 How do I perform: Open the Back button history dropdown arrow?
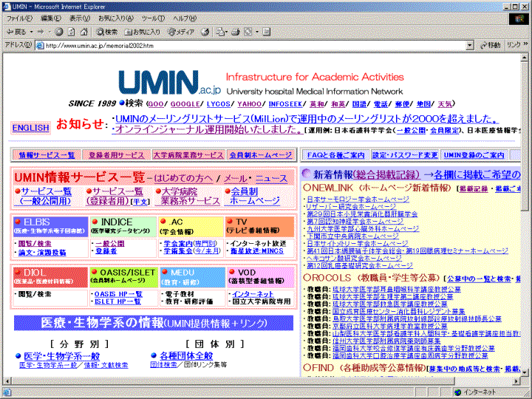tap(31, 32)
